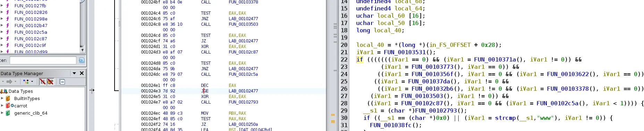644x131 pixels.
Task: Click the symbol tree scrollbar down arrow
Action: tap(82, 50)
